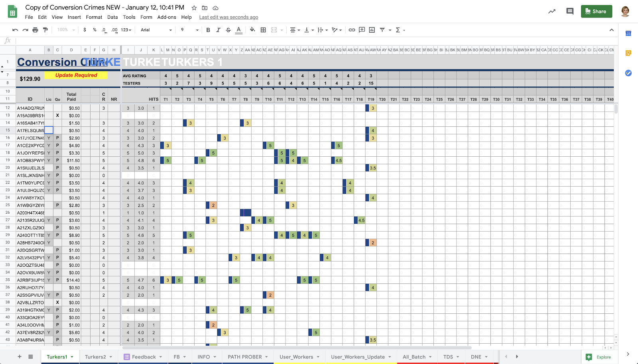Open more number formats 123 dropdown
The height and width of the screenshot is (364, 638).
126,30
